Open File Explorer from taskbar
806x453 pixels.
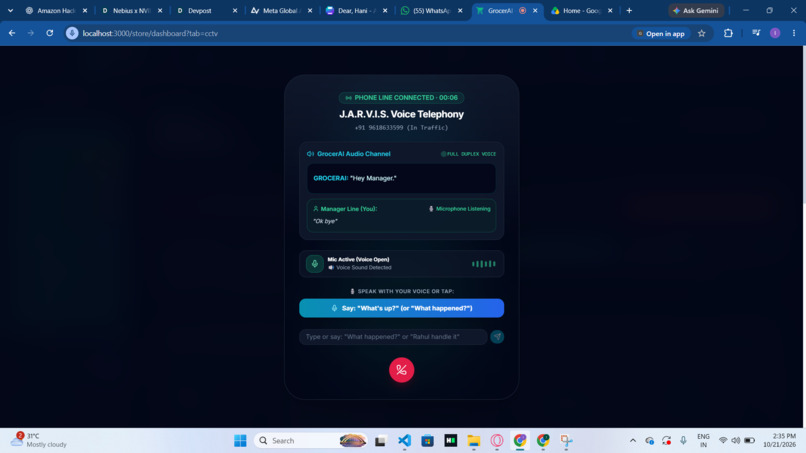point(473,441)
